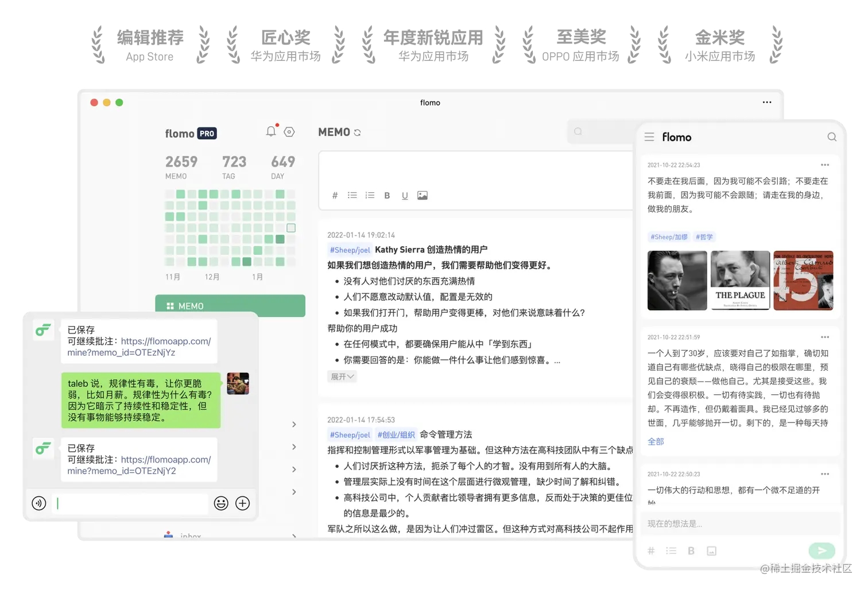Image resolution: width=868 pixels, height=590 pixels.
Task: Open options for the 22:51:59 mobile memo
Action: 825,337
